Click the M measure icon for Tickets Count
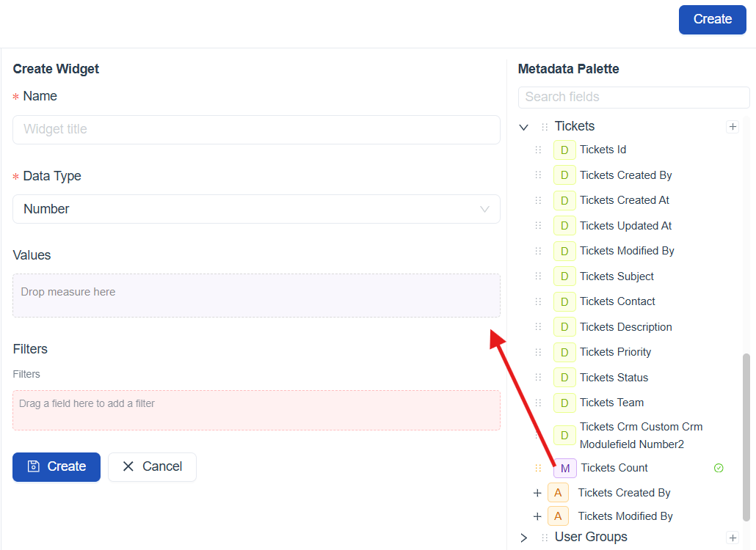The height and width of the screenshot is (550, 756). (564, 468)
